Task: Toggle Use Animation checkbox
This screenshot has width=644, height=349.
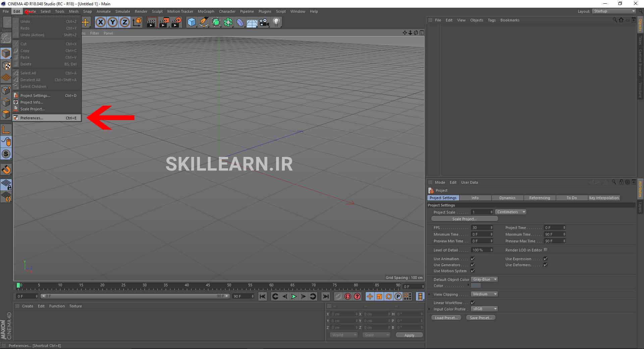Action: click(473, 258)
